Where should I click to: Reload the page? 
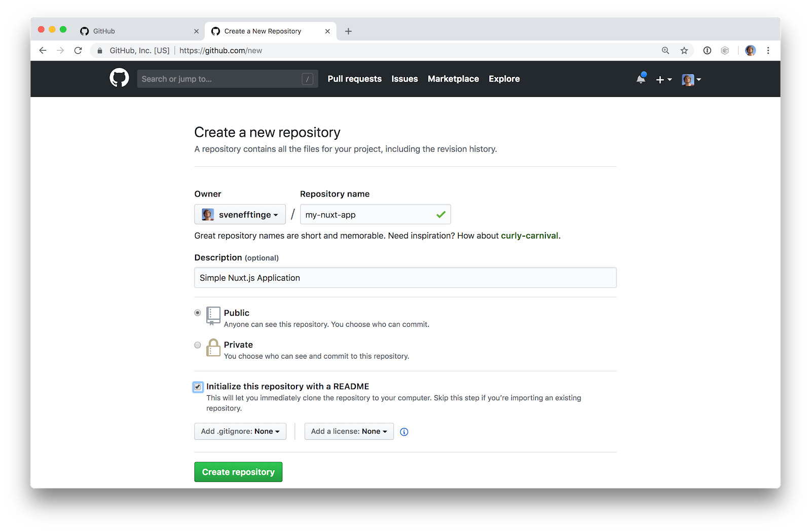pos(78,51)
